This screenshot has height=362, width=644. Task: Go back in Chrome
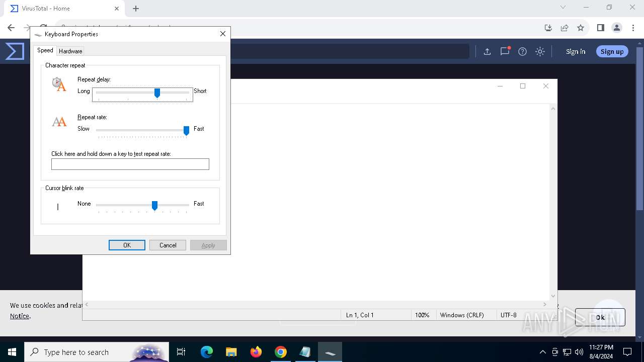click(x=11, y=28)
